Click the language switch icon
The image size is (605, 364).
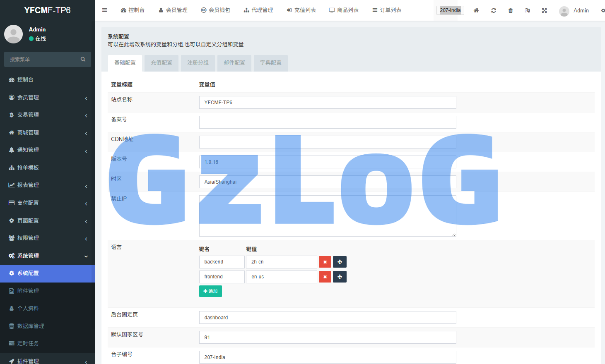528,10
